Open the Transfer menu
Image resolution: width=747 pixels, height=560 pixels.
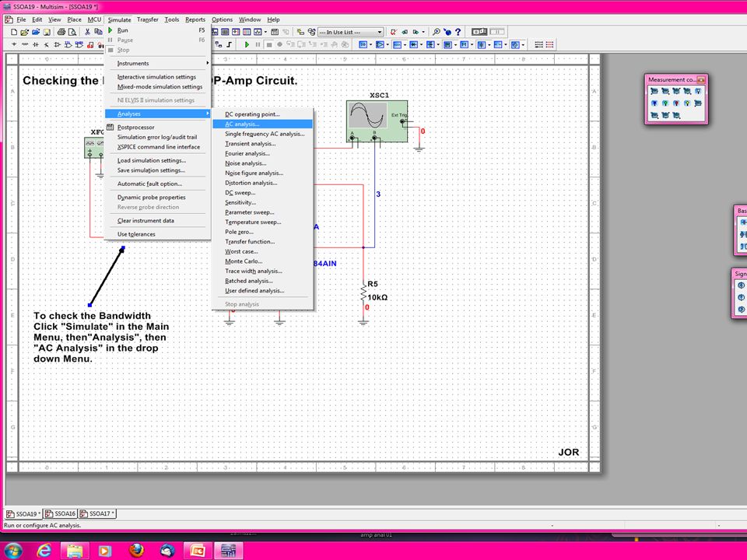click(148, 19)
